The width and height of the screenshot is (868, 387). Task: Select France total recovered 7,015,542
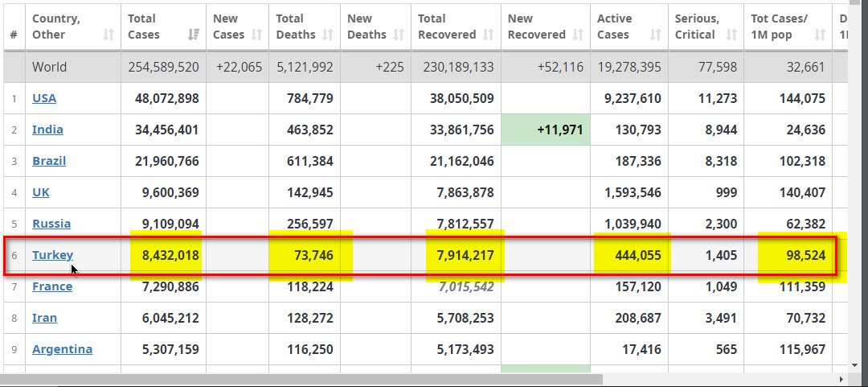(465, 286)
